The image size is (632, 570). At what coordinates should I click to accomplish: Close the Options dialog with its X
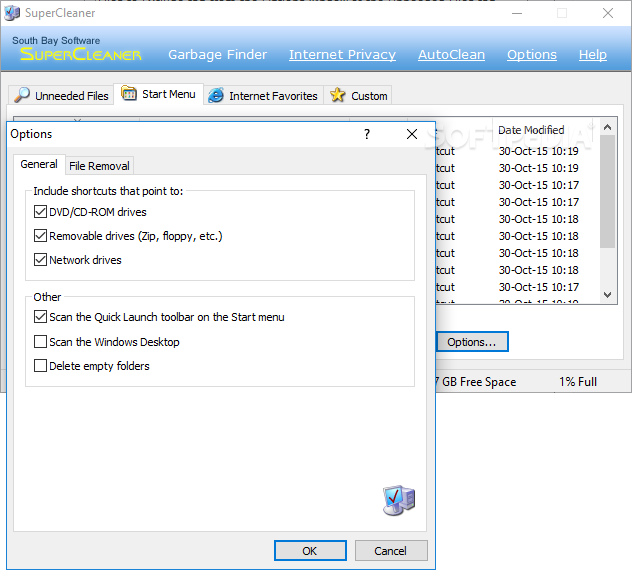point(412,134)
